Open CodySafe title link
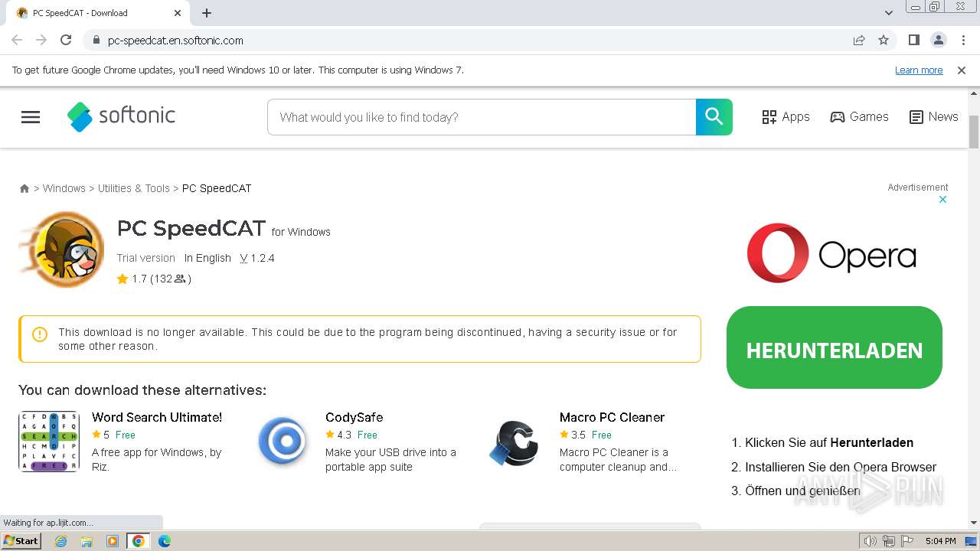The height and width of the screenshot is (551, 980). 354,417
